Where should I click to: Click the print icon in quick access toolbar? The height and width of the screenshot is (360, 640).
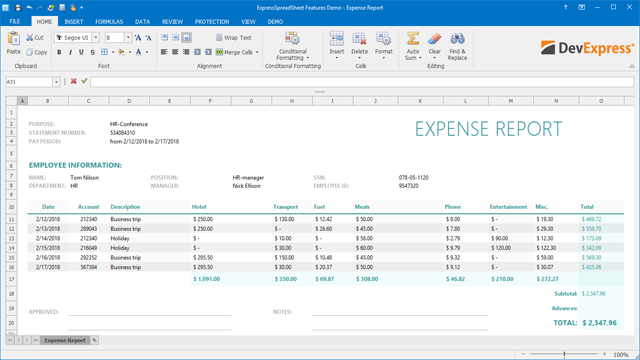[x=51, y=7]
